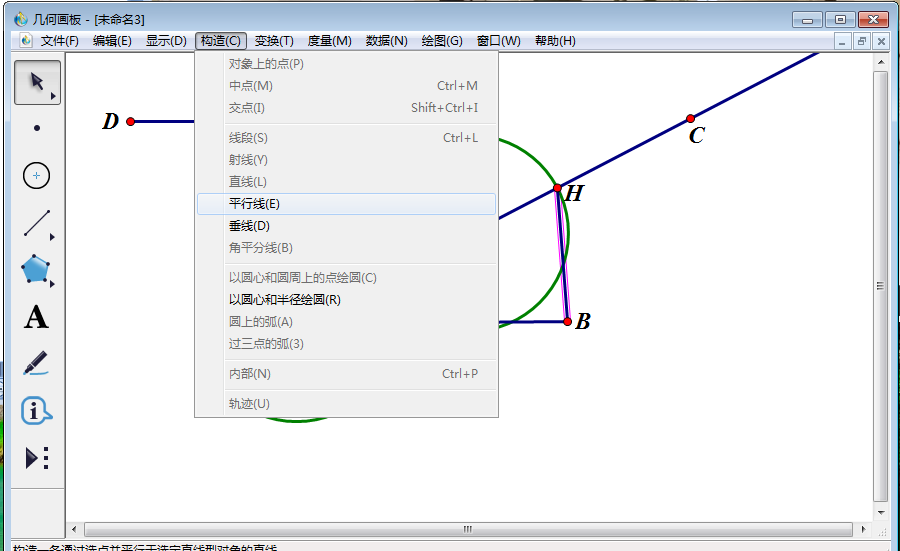This screenshot has width=900, height=551.
Task: Click the vertical scrollbar up arrow
Action: pyautogui.click(x=881, y=61)
